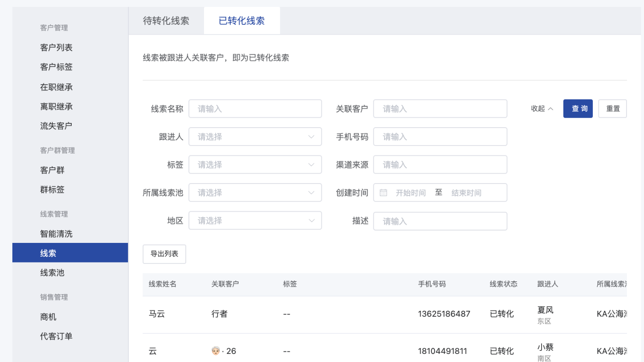The image size is (644, 362).
Task: Focus the 线索名称 input field
Action: 255,109
